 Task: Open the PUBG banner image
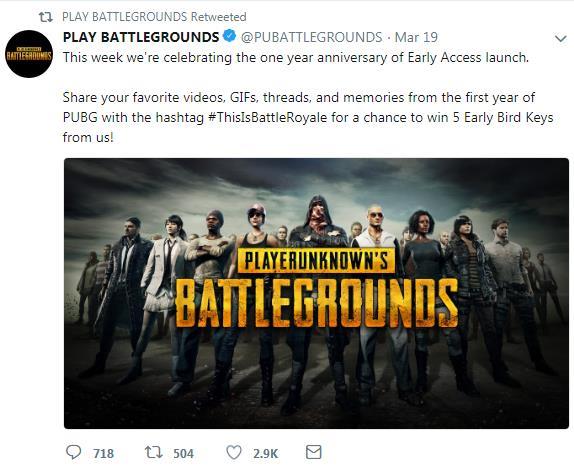(x=316, y=293)
